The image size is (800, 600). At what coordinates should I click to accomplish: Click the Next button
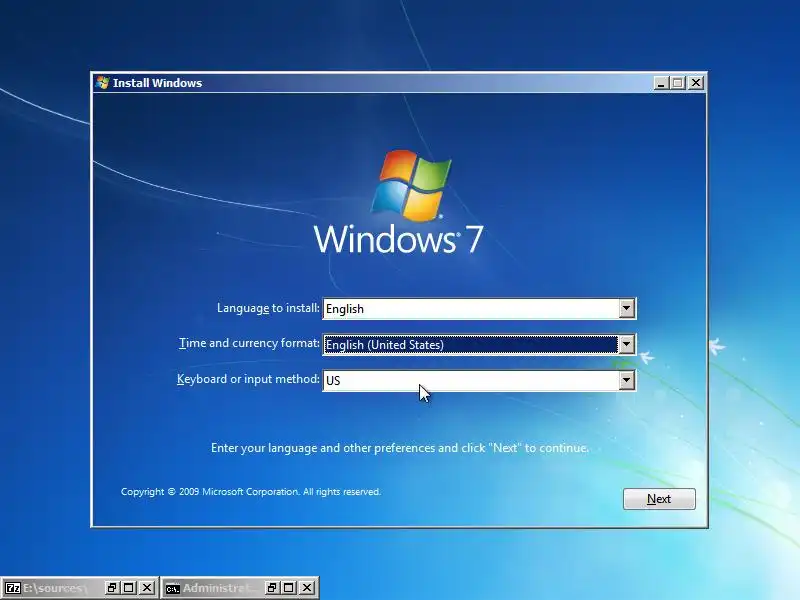[659, 498]
